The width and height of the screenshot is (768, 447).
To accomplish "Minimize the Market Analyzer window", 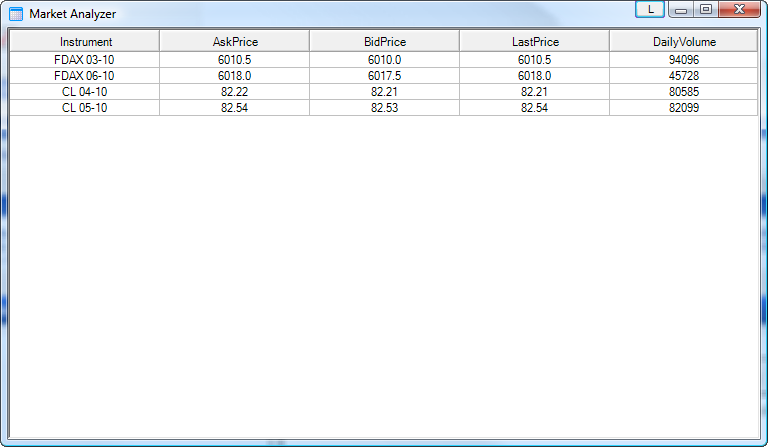I will click(x=681, y=9).
